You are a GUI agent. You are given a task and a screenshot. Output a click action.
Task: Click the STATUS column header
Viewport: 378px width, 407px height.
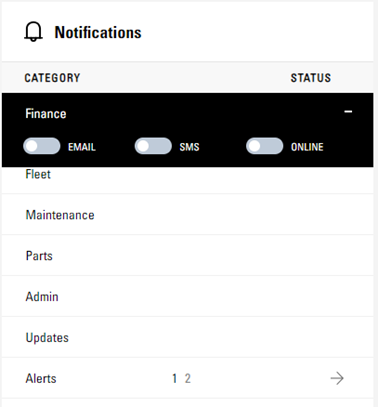(x=311, y=78)
